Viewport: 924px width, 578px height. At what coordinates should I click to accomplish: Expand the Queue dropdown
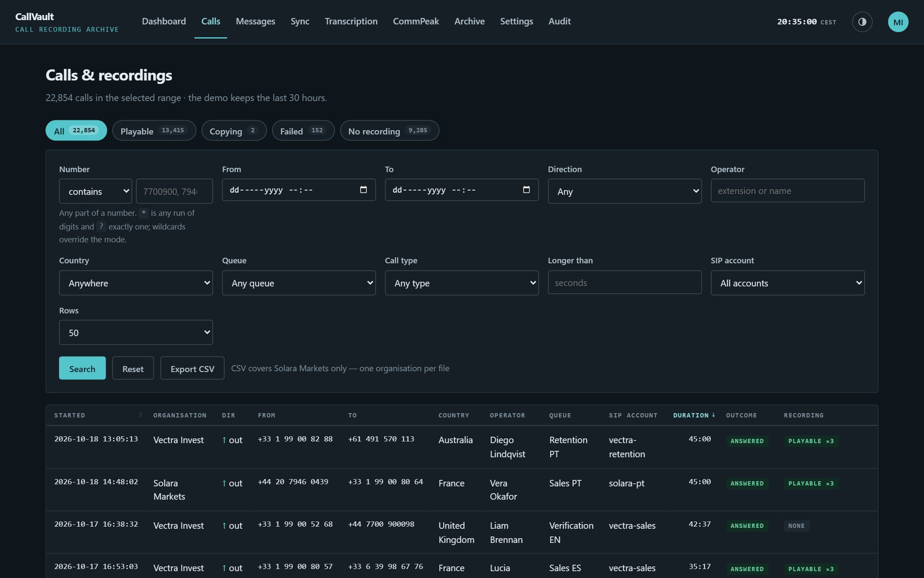click(299, 283)
